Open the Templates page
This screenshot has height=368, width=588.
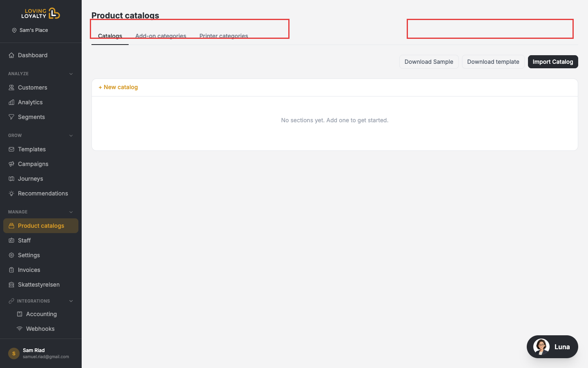41,149
